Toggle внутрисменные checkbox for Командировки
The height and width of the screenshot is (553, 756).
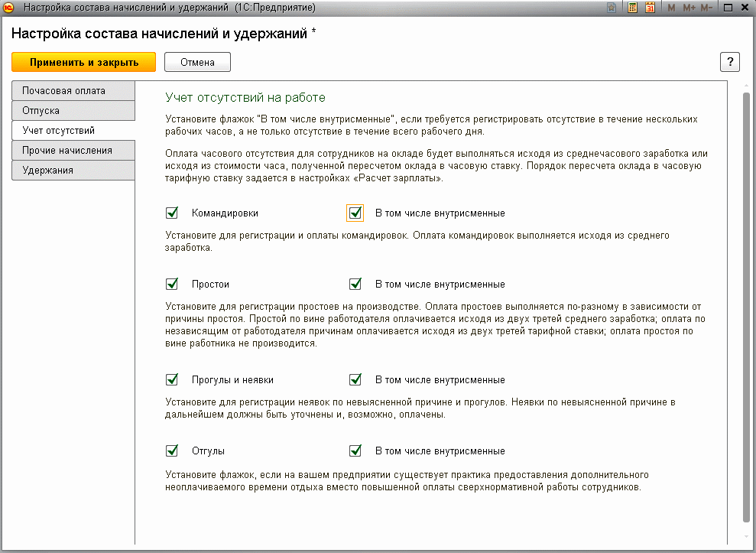pos(355,213)
